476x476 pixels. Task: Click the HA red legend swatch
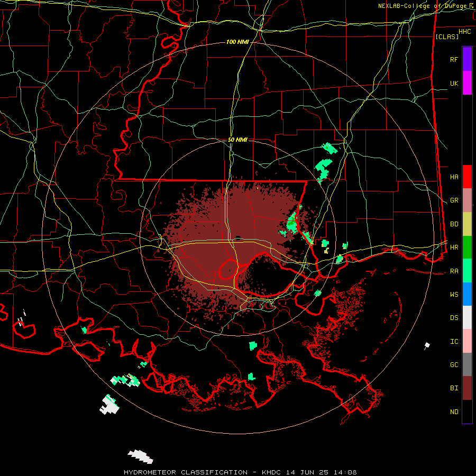[x=467, y=177]
